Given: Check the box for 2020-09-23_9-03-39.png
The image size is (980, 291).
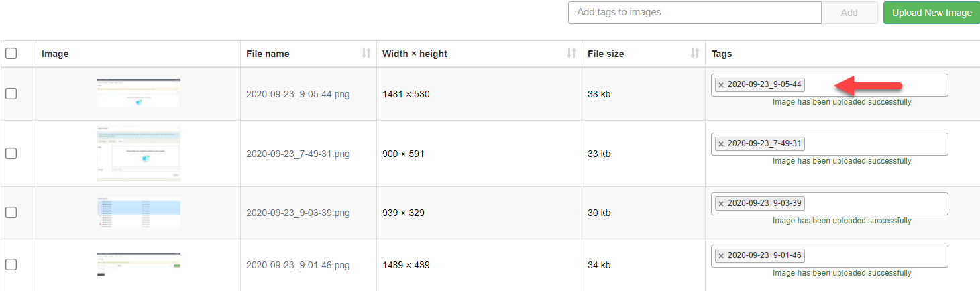Looking at the screenshot, I should (11, 213).
